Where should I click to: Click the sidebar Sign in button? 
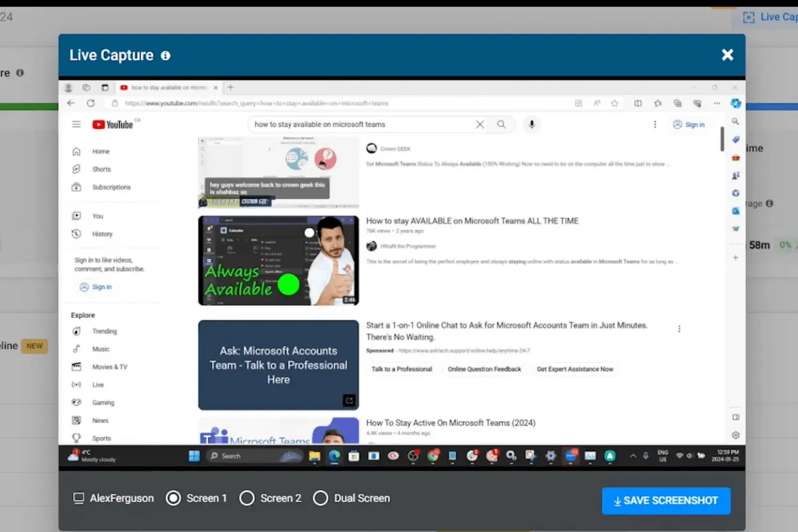(x=96, y=287)
